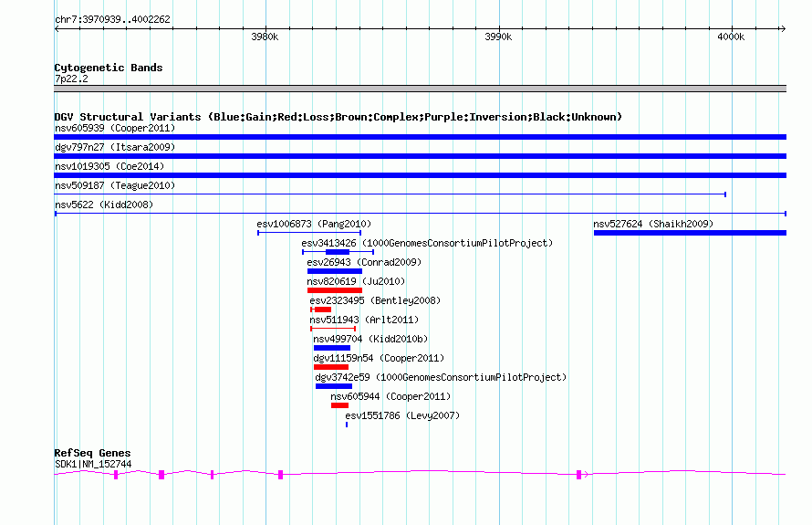Viewport: 812px width, 525px height.
Task: Click the blue block under esv3413426
Action: [338, 252]
